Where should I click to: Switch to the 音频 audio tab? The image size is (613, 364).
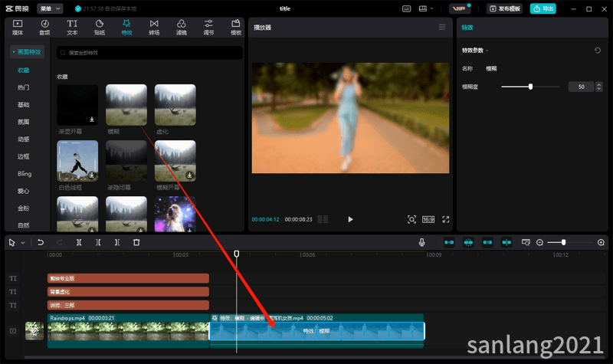pyautogui.click(x=45, y=28)
